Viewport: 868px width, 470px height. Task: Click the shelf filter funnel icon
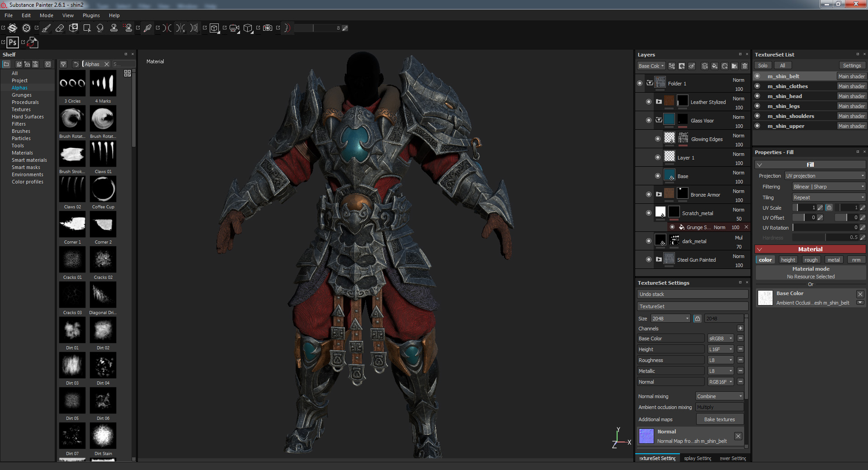(x=63, y=64)
